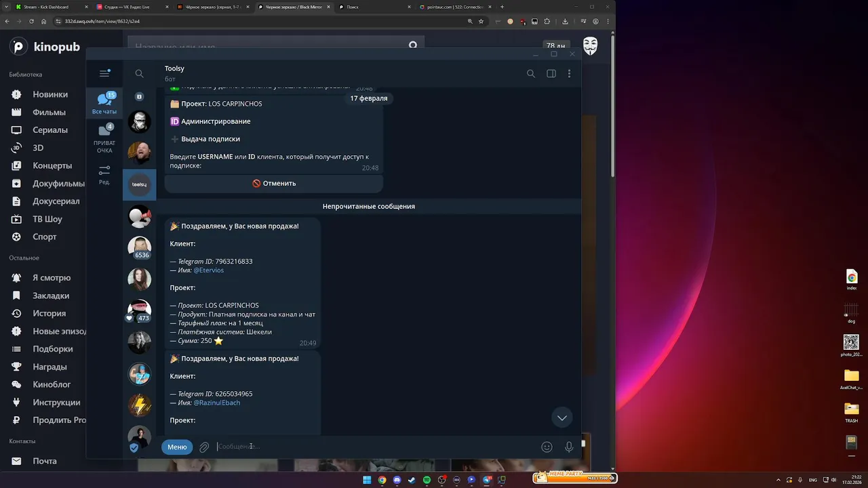Go to the browser home page
This screenshot has width=868, height=488.
tap(43, 21)
